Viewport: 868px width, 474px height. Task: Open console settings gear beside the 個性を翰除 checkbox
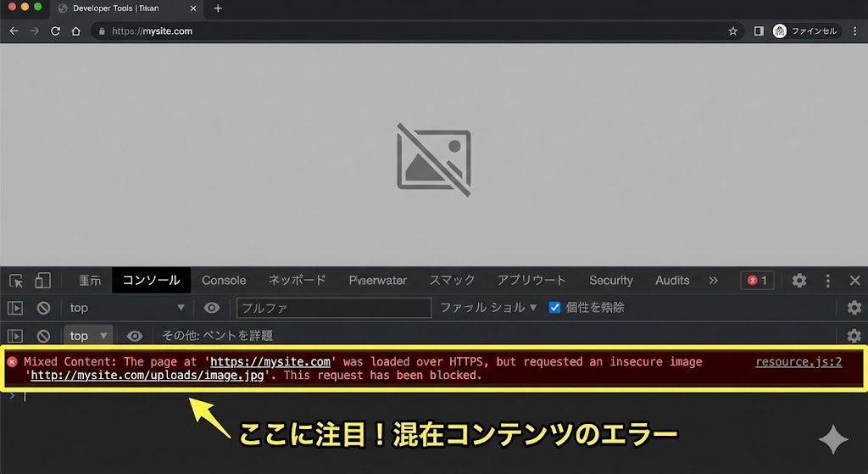point(854,307)
